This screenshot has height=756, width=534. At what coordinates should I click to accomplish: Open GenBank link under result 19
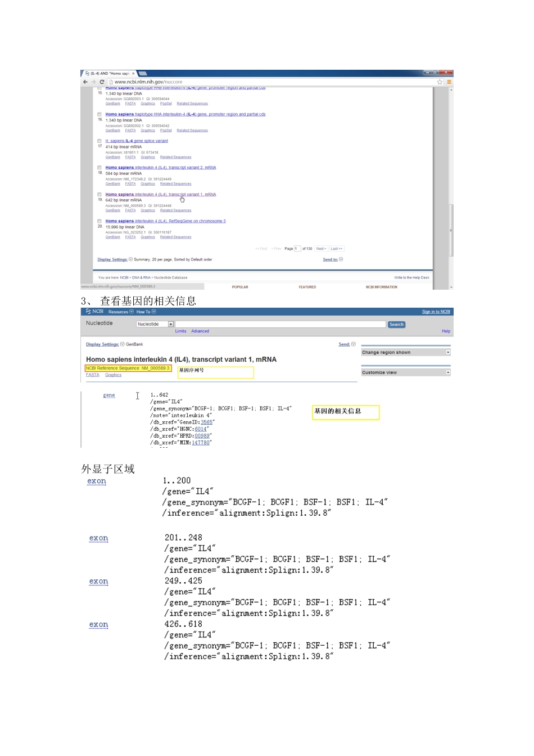click(113, 210)
